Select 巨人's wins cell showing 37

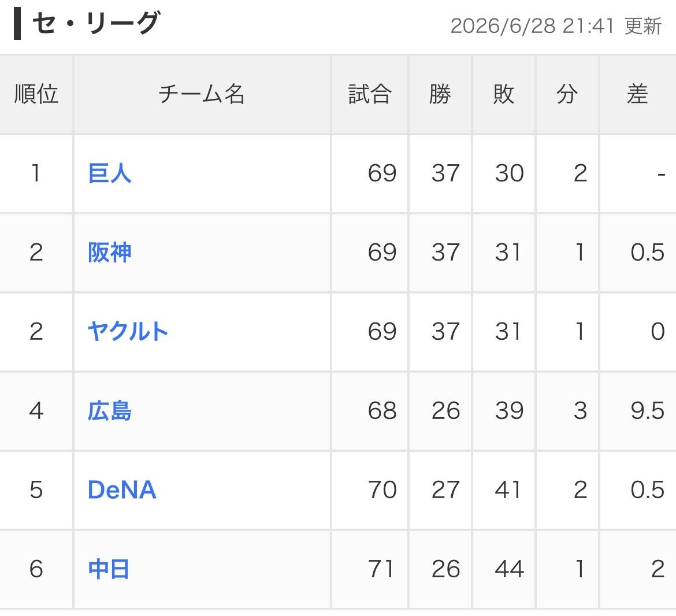[446, 173]
